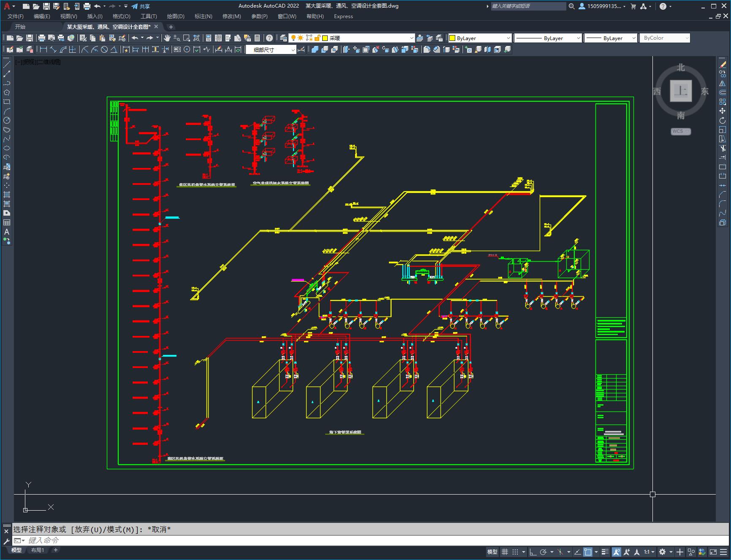Expand the annotation scale 1:1 dropdown
This screenshot has height=560, width=731.
[649, 552]
